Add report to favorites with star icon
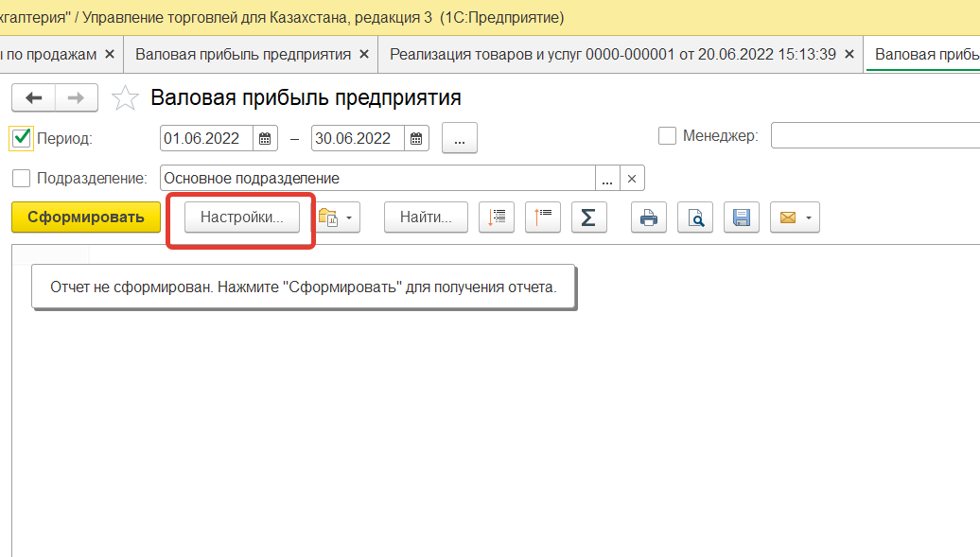This screenshot has width=980, height=557. 125,98
